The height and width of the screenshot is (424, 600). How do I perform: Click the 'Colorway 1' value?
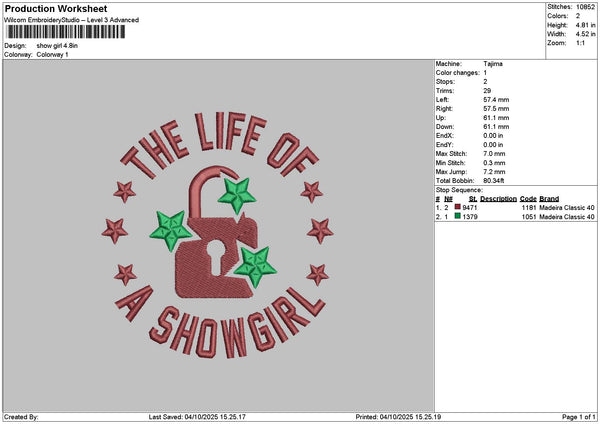[52, 55]
